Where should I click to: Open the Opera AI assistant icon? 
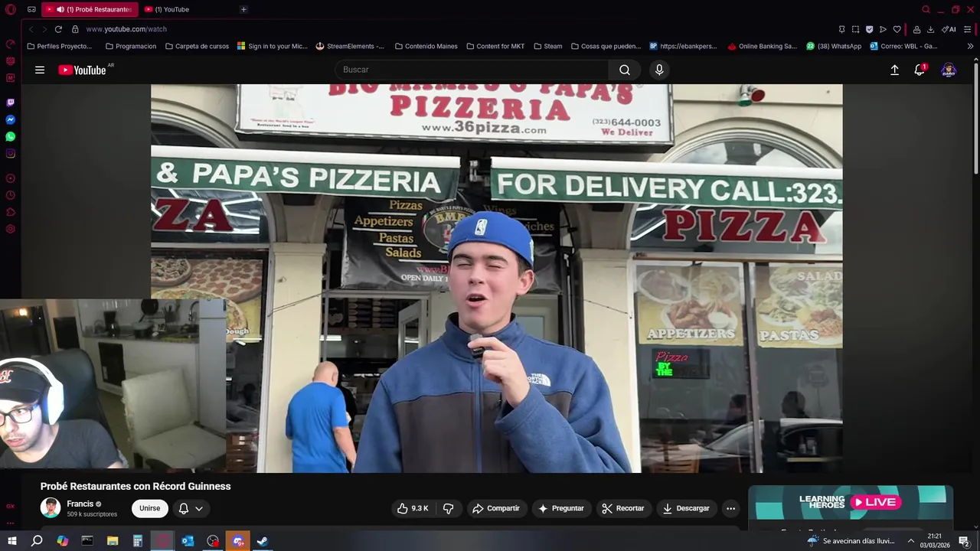click(x=949, y=29)
